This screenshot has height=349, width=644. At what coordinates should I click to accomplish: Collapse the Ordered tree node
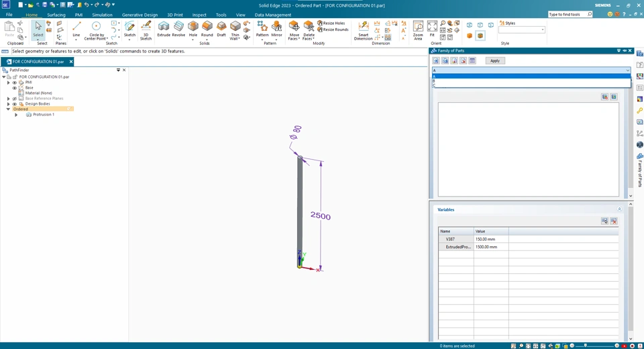(x=8, y=109)
